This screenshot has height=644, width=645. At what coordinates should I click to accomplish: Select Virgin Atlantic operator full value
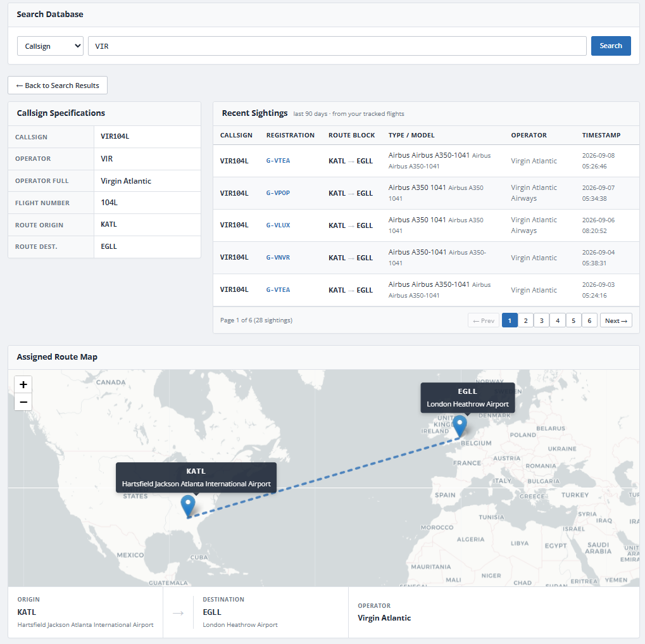click(x=126, y=180)
